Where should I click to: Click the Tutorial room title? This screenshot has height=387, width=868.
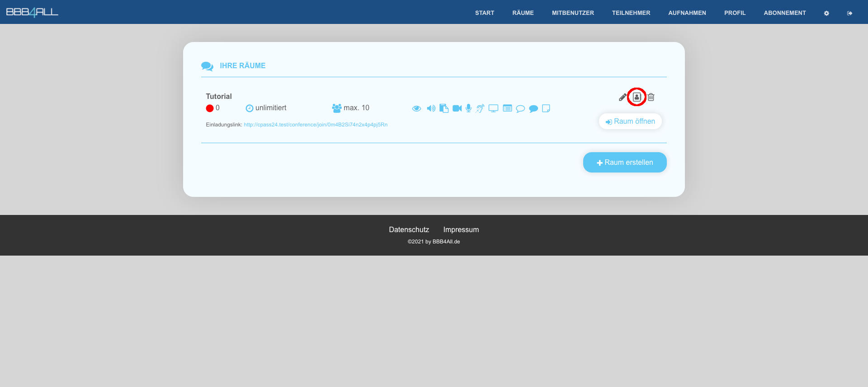coord(219,96)
